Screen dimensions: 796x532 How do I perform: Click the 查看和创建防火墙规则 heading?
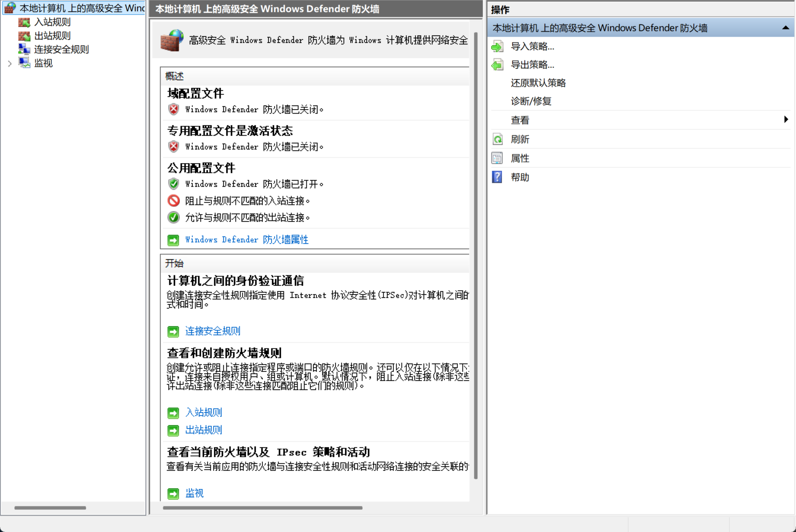[224, 353]
